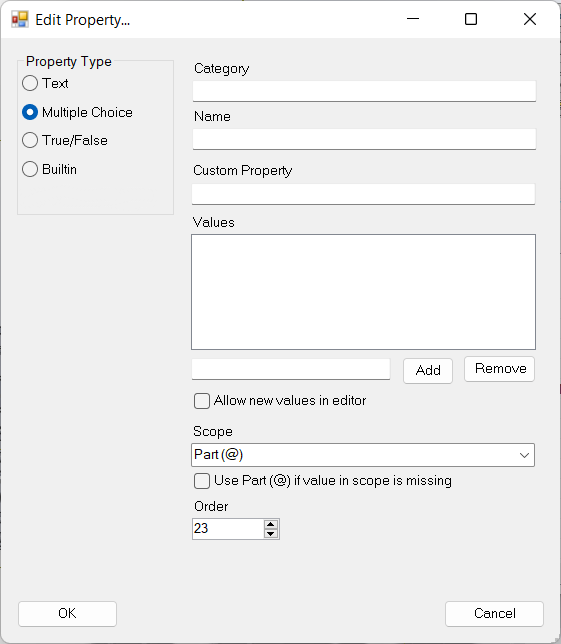Viewport: 561px width, 644px height.
Task: Click inside the Values list box
Action: tap(363, 292)
